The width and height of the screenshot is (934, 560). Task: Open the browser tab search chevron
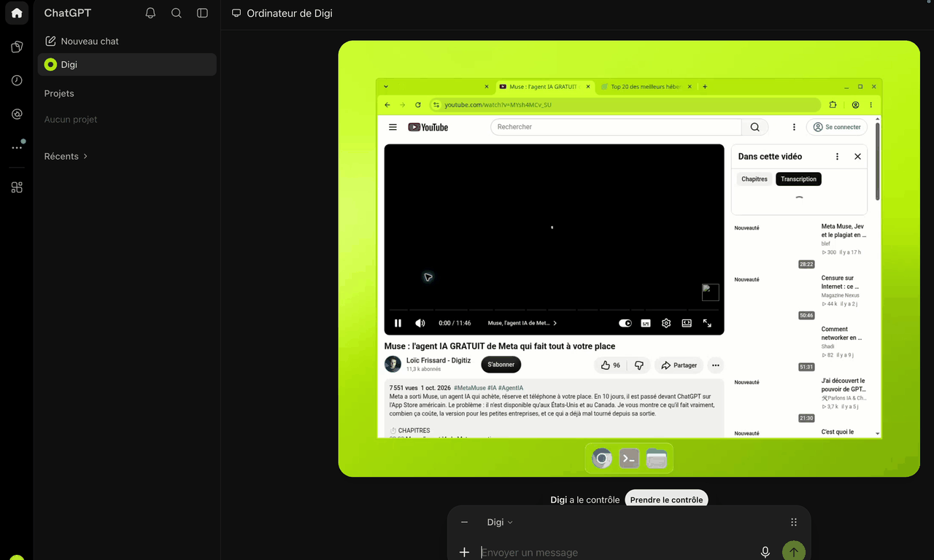click(x=386, y=87)
